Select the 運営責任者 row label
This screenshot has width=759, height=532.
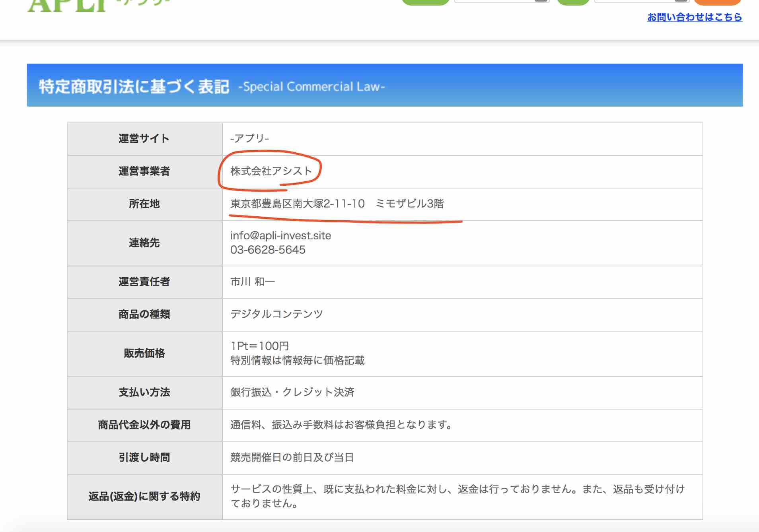(144, 282)
